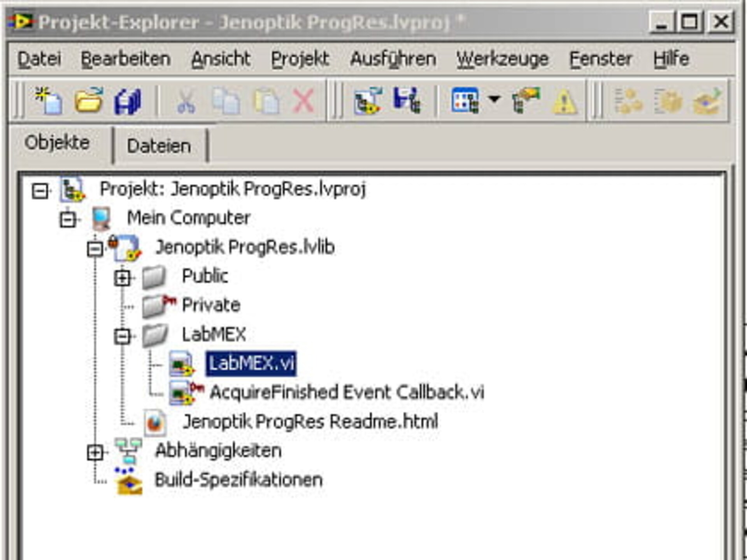The width and height of the screenshot is (747, 560).
Task: Collapse the Mein Computer node
Action: click(x=68, y=220)
